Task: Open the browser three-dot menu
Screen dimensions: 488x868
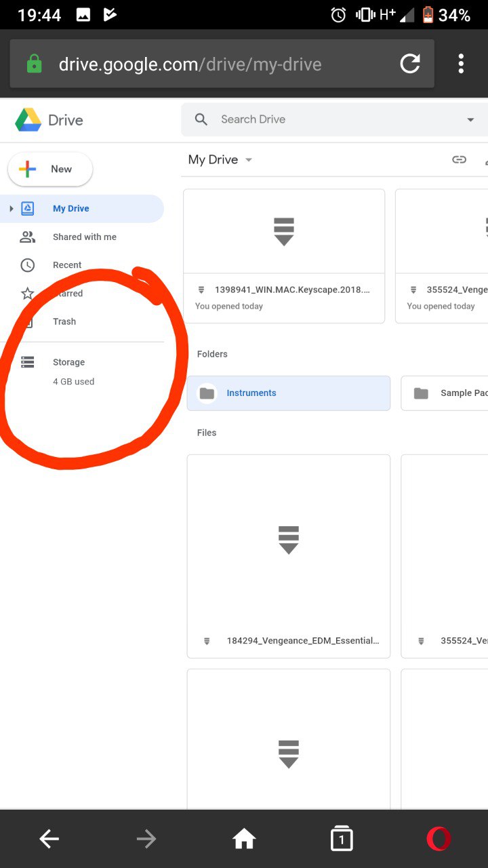Action: click(x=461, y=64)
